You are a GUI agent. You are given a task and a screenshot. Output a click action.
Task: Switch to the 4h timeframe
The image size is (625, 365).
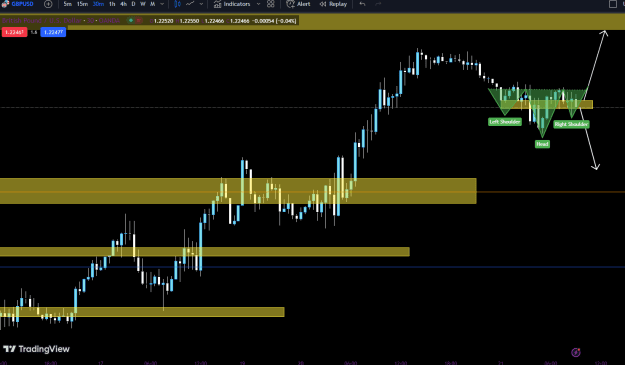pyautogui.click(x=124, y=4)
